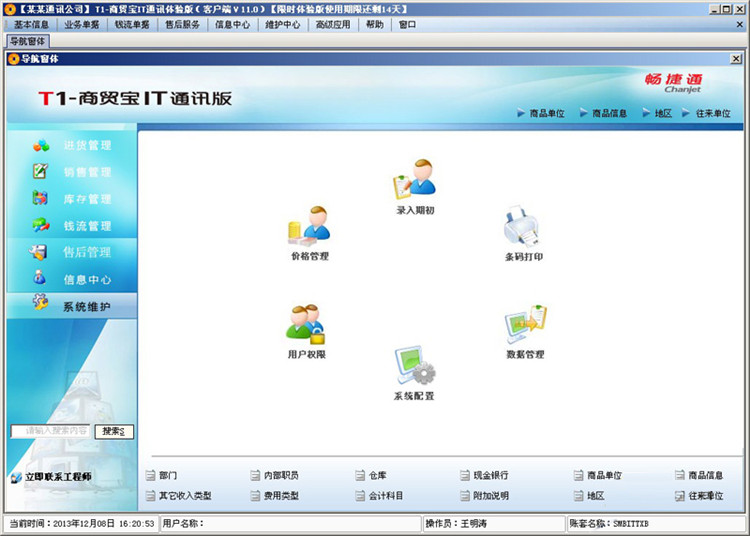
Task: Click the 账套名称 status bar entry
Action: pyautogui.click(x=656, y=524)
